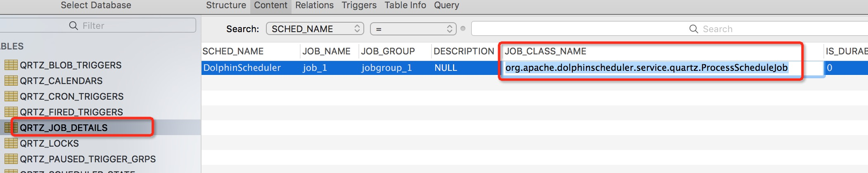The width and height of the screenshot is (868, 173).
Task: Select QRTZ_JOB_DETAILS table
Action: [x=64, y=128]
